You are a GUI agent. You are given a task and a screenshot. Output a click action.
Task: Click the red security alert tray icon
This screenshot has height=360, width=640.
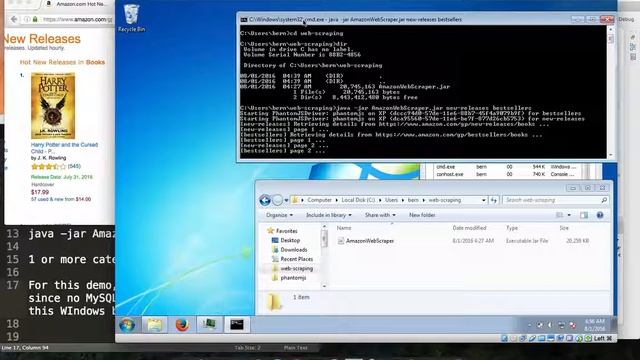tap(573, 325)
